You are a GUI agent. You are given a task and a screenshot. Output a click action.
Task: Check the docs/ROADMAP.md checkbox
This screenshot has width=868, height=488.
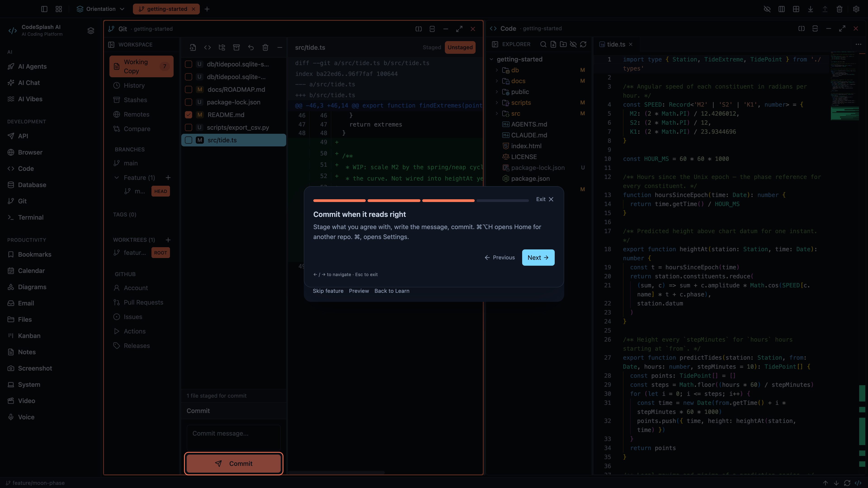click(x=189, y=90)
